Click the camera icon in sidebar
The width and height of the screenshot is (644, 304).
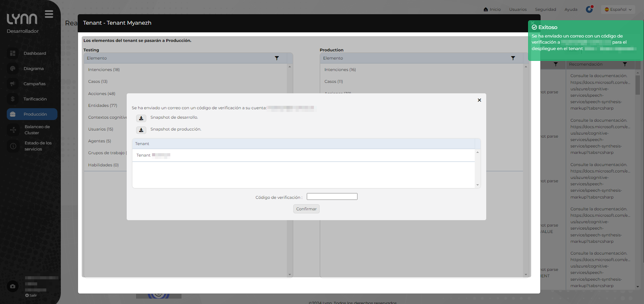13,286
